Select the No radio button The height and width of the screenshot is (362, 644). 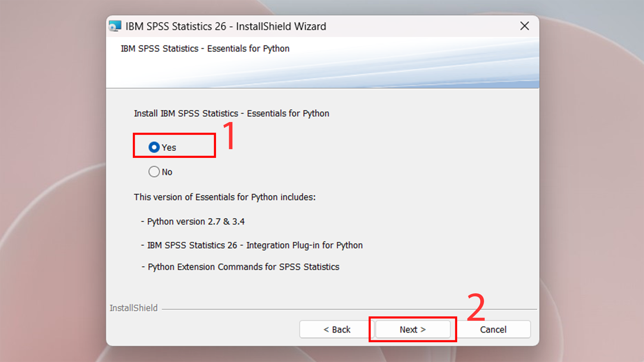154,172
